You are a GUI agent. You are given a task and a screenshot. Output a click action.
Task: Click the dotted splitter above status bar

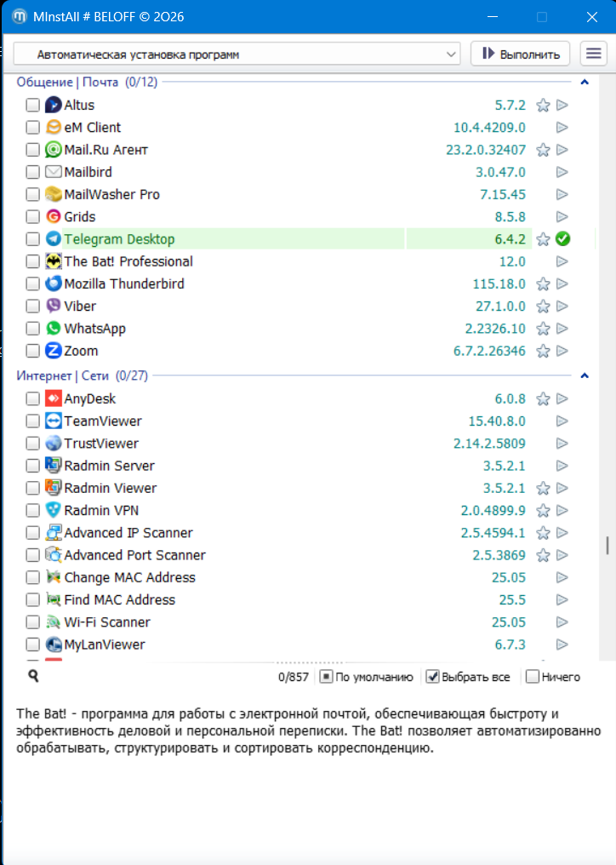[309, 662]
